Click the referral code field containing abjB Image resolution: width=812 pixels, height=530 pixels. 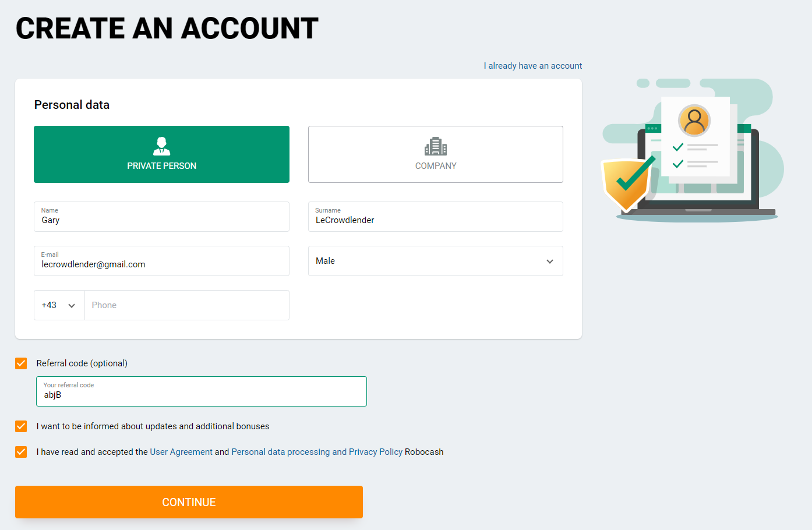[x=202, y=391]
